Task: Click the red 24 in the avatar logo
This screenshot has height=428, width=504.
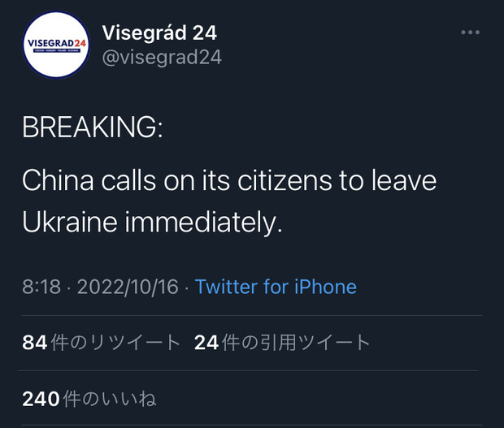Action: (x=79, y=42)
